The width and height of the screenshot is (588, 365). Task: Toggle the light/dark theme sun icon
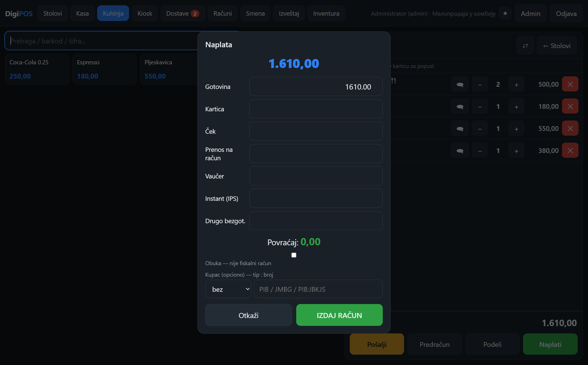pos(505,13)
